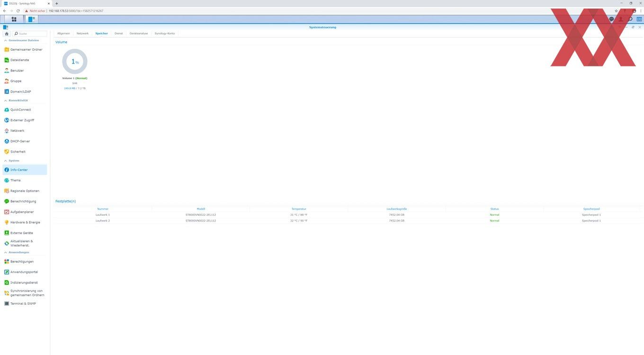The width and height of the screenshot is (644, 355).
Task: Open Synchronisierung von gemeinsamen Ordnern
Action: tap(25, 293)
